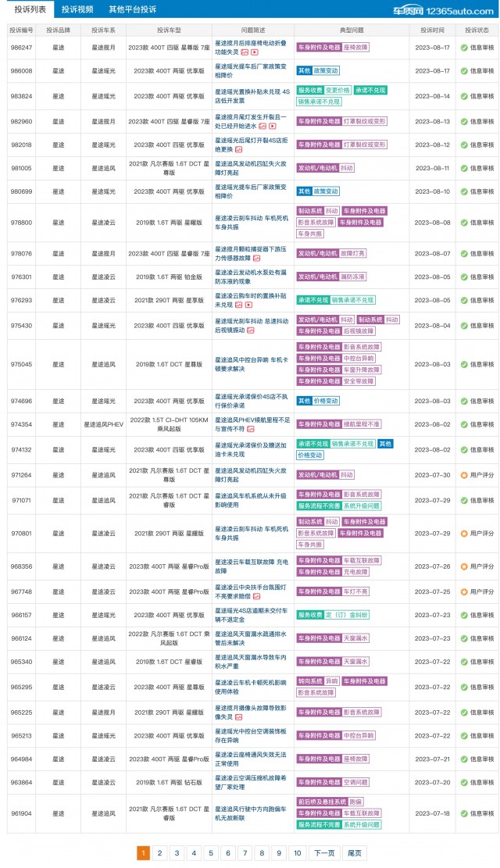Click orange rating icon for complaint 971264
The image size is (500, 868).
pyautogui.click(x=464, y=475)
